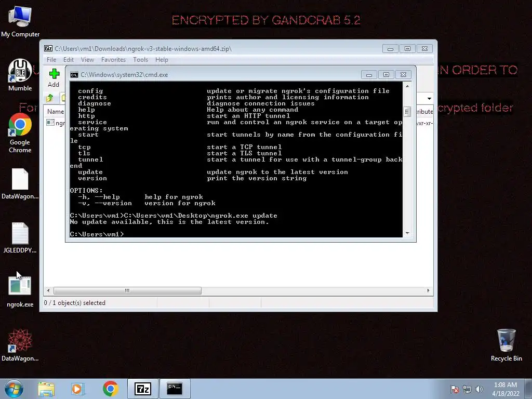This screenshot has width=532, height=399.
Task: Click the 7z title bar icon
Action: 48,48
